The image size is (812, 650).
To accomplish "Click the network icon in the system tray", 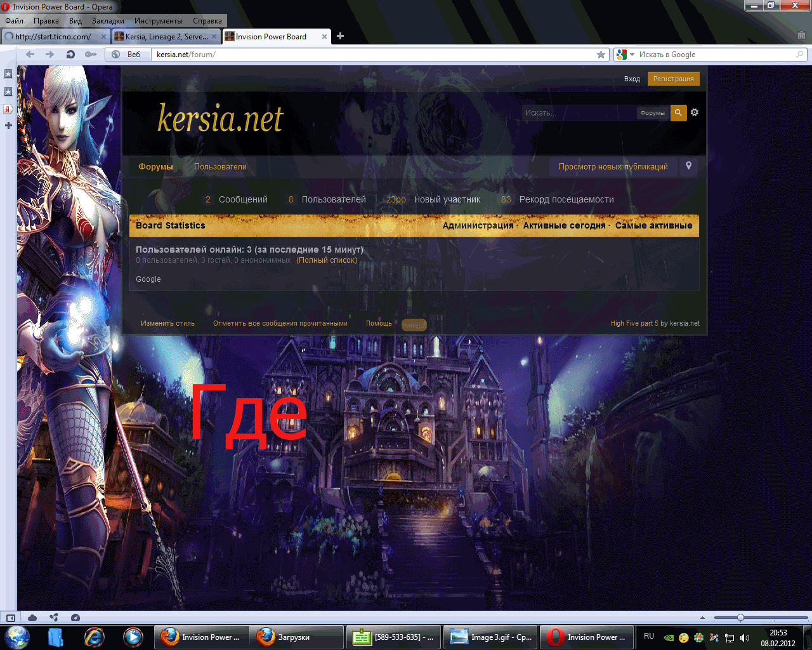I will tap(730, 637).
